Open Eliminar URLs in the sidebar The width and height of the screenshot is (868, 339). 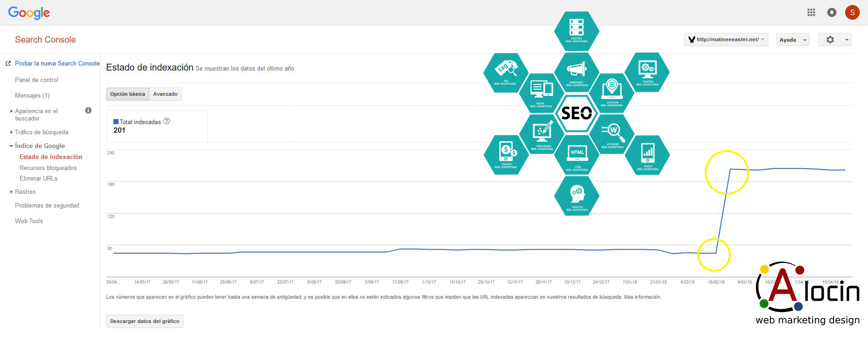pyautogui.click(x=38, y=178)
